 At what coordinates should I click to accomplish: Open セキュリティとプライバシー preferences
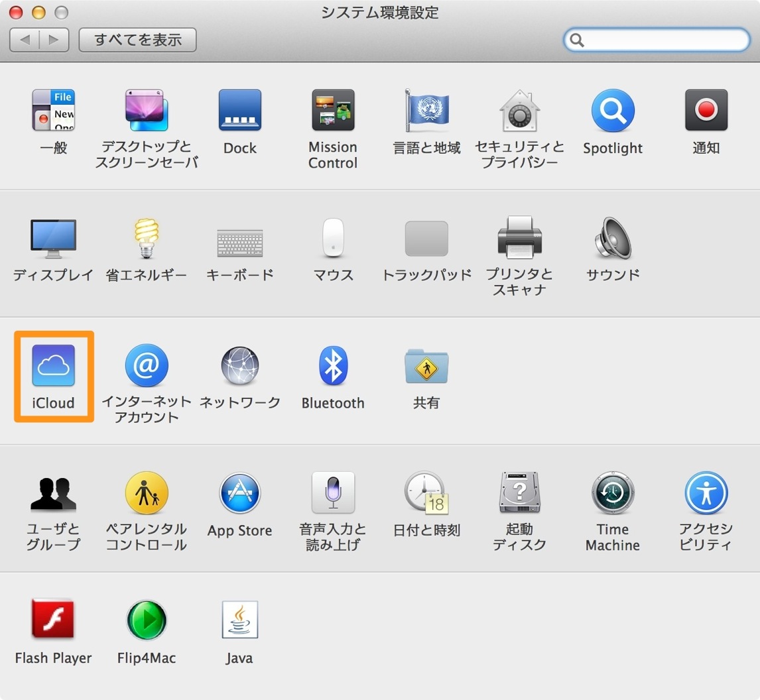(x=519, y=110)
